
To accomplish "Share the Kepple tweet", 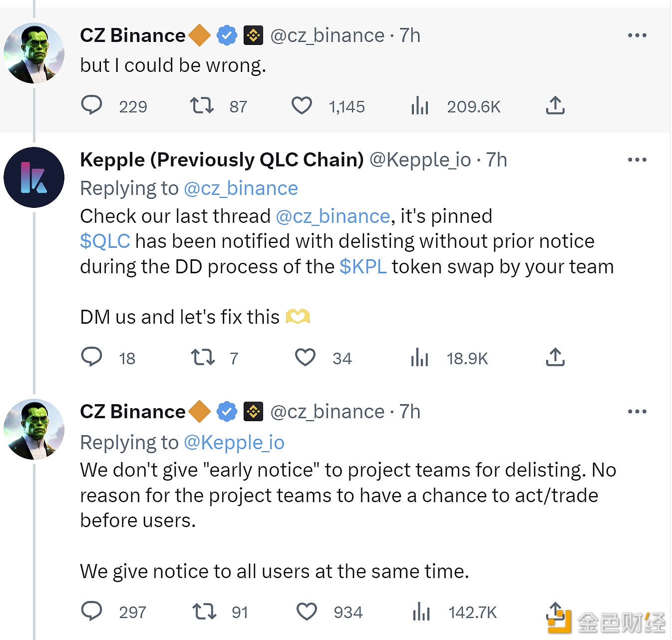I will (x=555, y=357).
